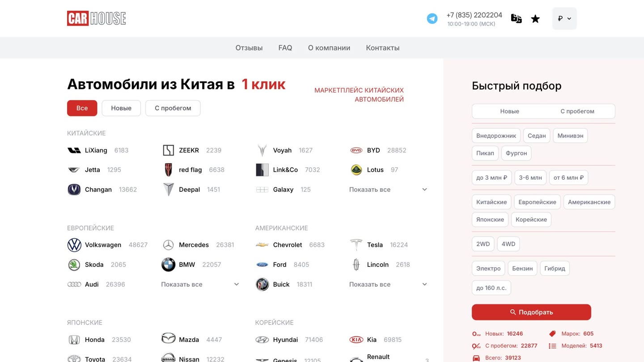Click the Volkswagen brand logo
Viewport: 644px width, 362px height.
coord(74,245)
